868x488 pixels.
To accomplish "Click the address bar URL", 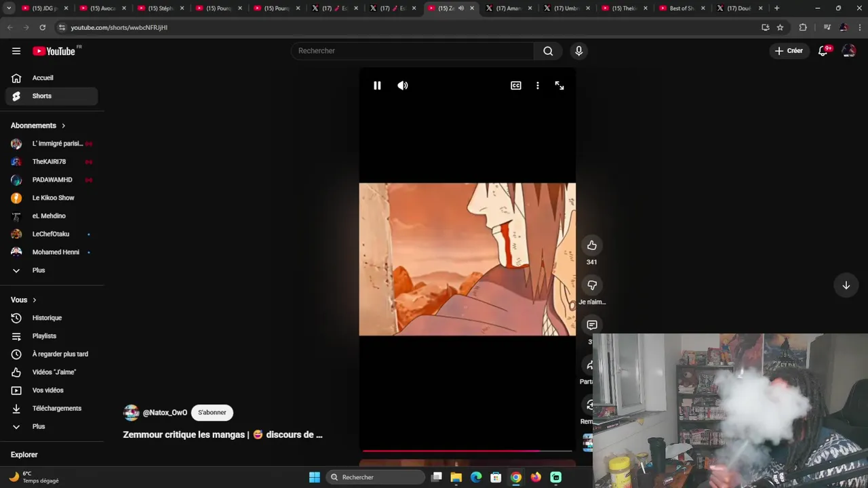I will click(x=119, y=28).
